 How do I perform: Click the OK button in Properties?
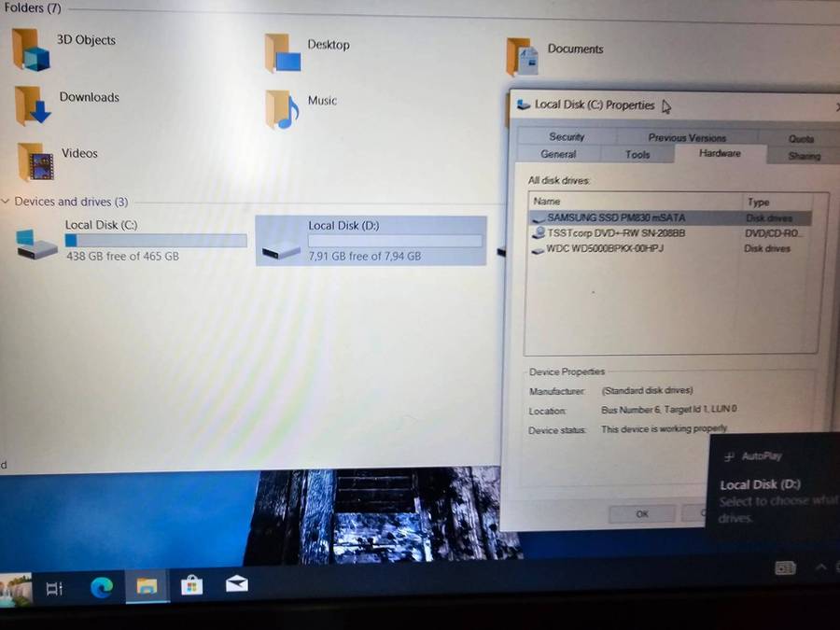(x=642, y=513)
